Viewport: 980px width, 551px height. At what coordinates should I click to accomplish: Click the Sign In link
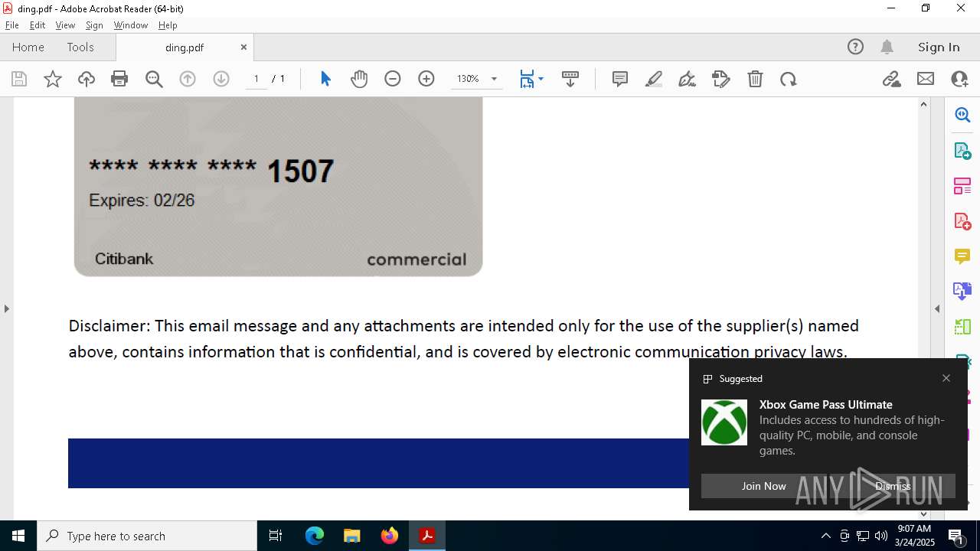tap(939, 47)
